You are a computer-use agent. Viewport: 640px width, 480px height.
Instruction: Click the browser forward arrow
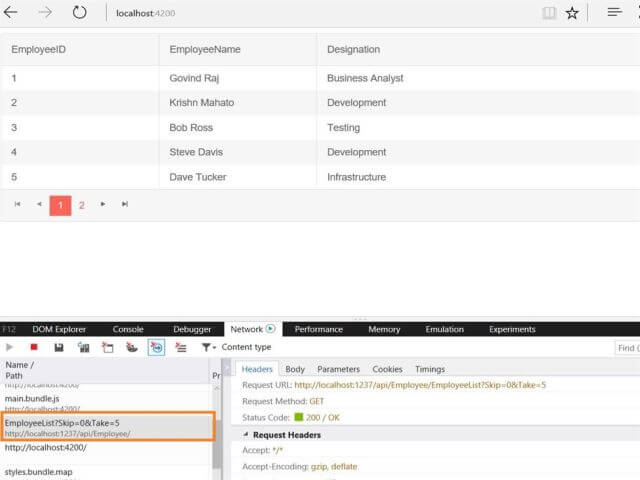click(x=45, y=12)
